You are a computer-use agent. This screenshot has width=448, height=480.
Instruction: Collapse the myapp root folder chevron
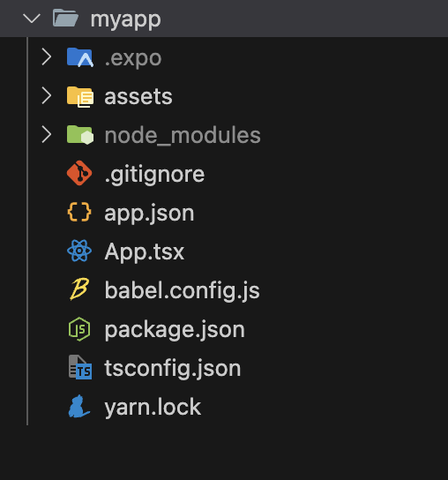click(32, 19)
